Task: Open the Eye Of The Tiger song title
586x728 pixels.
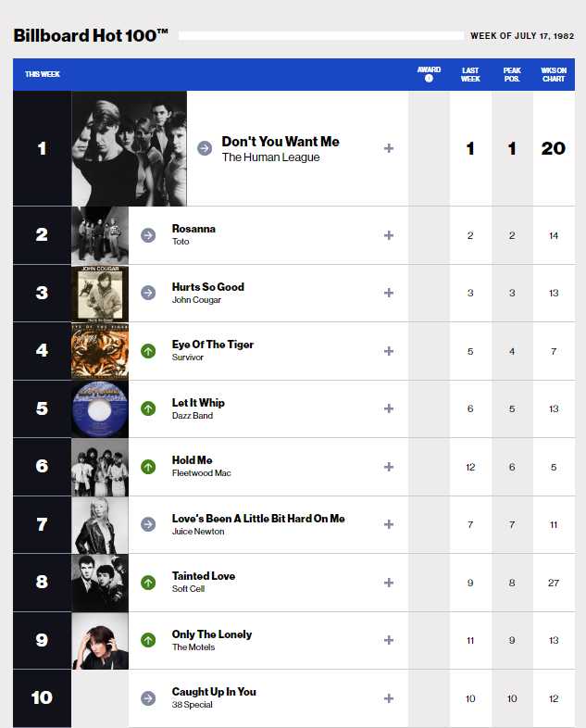Action: coord(213,345)
